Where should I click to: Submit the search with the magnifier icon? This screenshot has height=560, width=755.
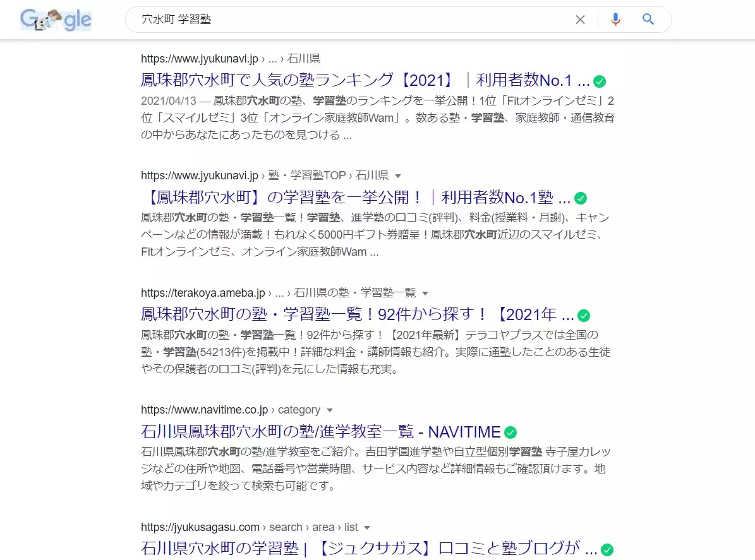[x=648, y=19]
